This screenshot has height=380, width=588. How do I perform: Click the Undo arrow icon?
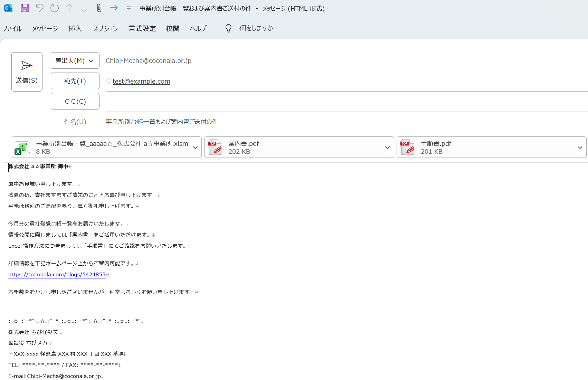click(x=40, y=8)
